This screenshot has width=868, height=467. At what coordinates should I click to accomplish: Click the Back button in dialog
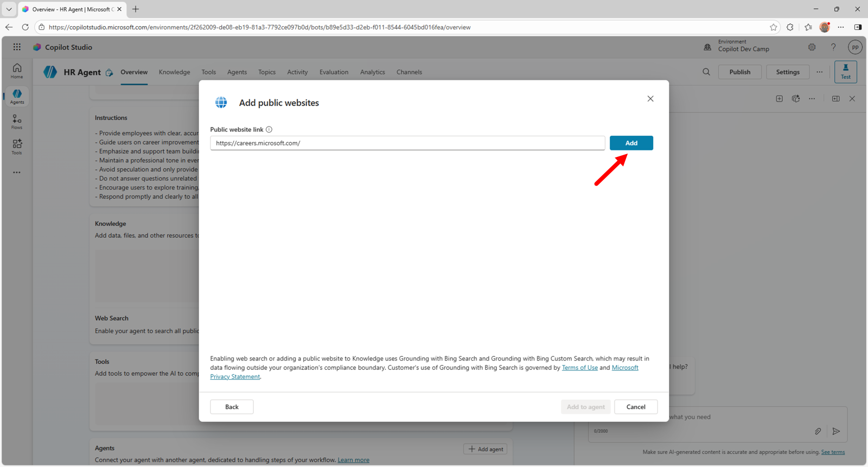(232, 407)
